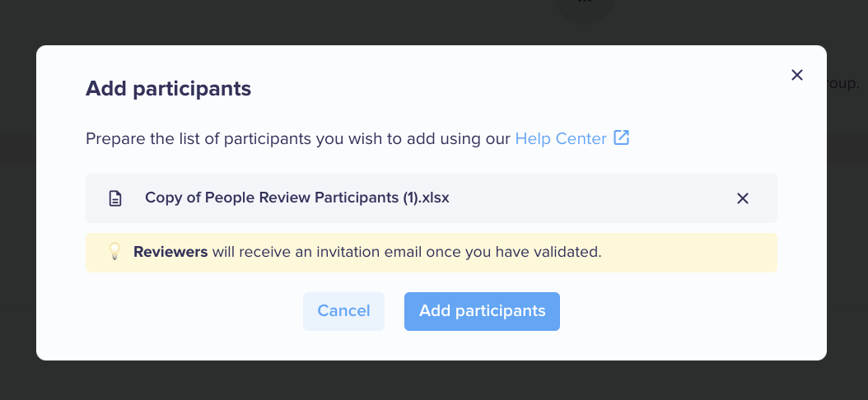
Task: Click the bold Reviewers word in notice
Action: (x=170, y=252)
